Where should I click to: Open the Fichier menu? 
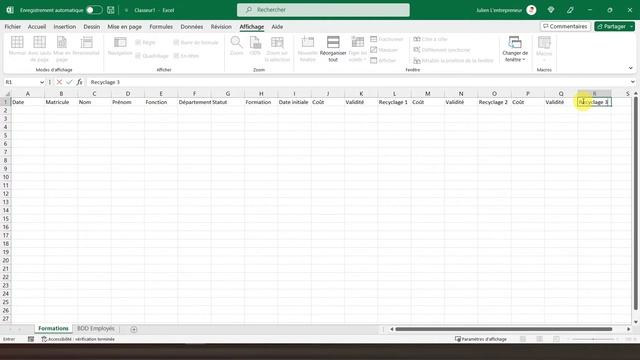(13, 27)
